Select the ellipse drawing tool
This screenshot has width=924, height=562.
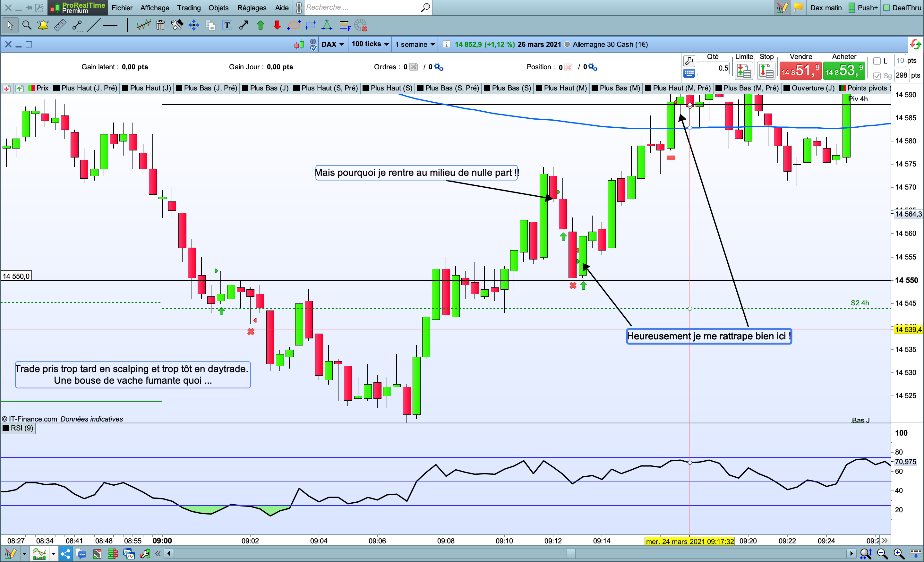[294, 25]
